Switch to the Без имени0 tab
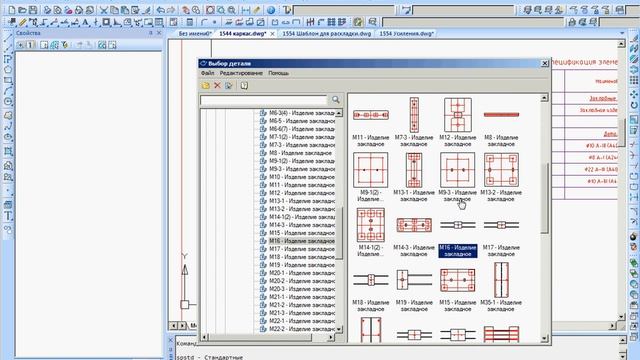The width and height of the screenshot is (640, 360). point(195,34)
